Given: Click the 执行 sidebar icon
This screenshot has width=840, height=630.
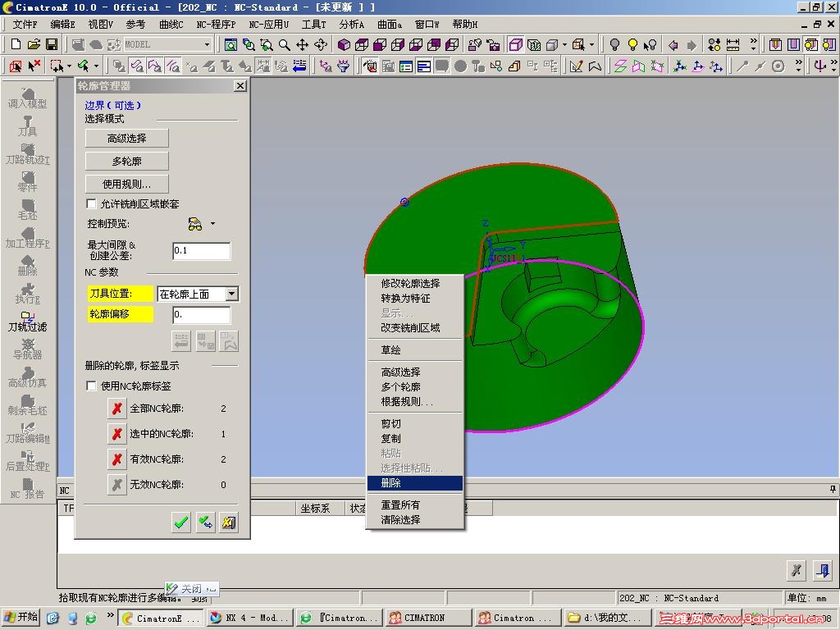Looking at the screenshot, I should click(x=27, y=294).
